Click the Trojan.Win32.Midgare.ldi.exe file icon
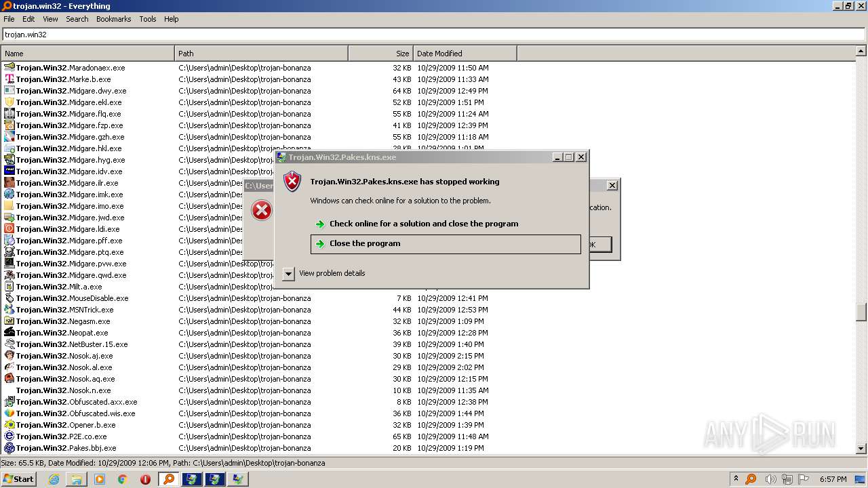 coord(9,229)
